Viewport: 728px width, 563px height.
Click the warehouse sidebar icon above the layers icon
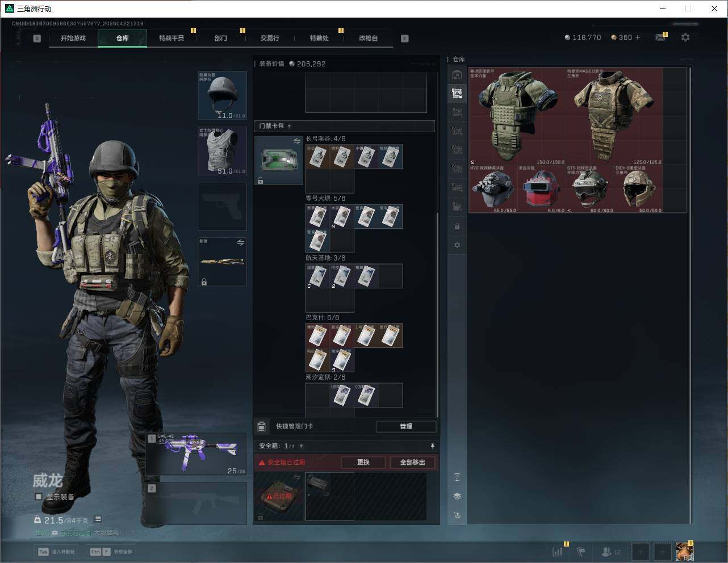(x=457, y=477)
